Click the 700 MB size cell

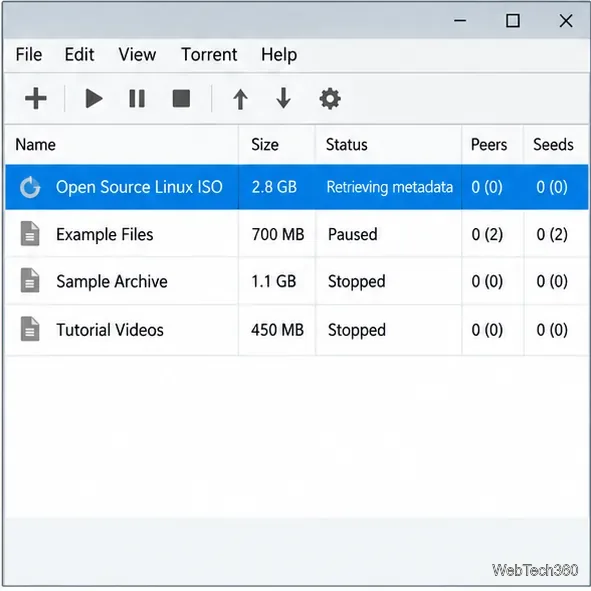(278, 234)
